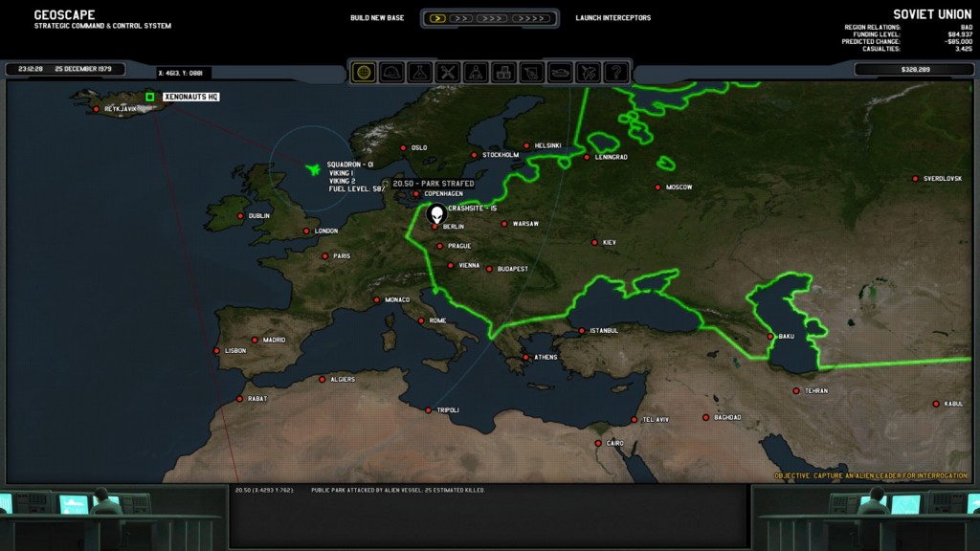Open the Vehicles tank icon
The height and width of the screenshot is (551, 980).
[560, 73]
